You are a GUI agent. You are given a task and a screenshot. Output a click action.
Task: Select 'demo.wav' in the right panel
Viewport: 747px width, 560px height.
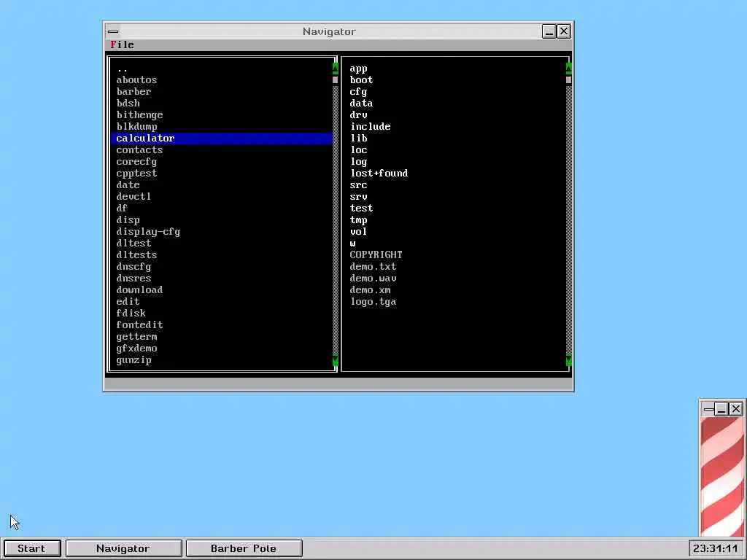tap(455, 278)
